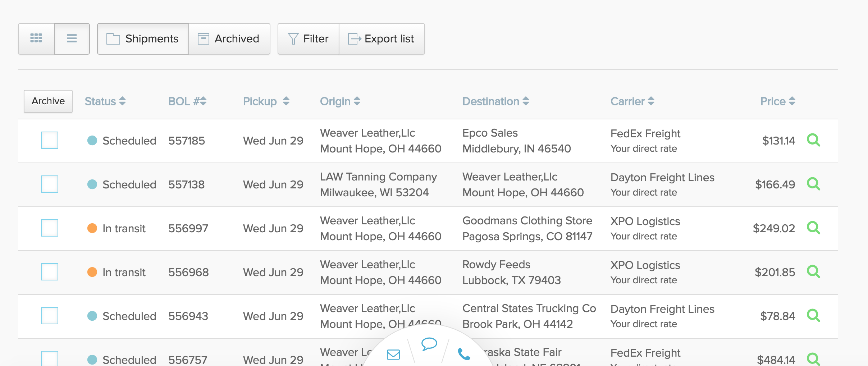The width and height of the screenshot is (868, 366).
Task: View details magnifier for $131.14 shipment
Action: [x=813, y=140]
